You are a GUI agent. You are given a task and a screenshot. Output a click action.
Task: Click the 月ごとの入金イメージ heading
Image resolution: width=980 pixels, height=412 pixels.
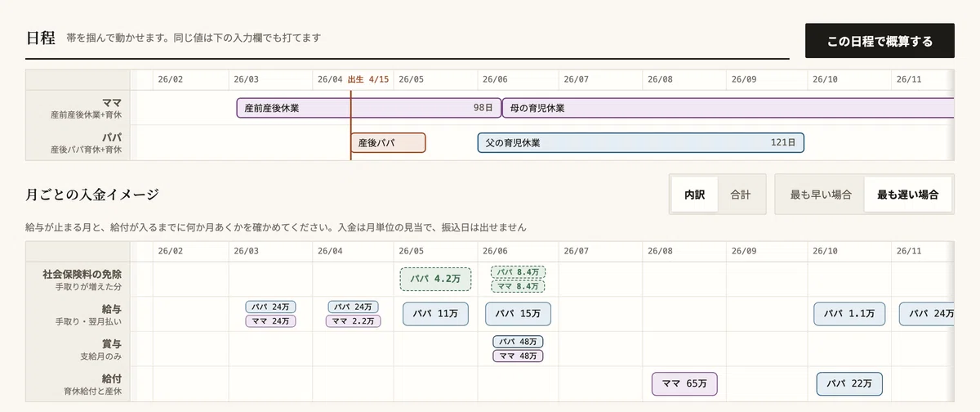[92, 195]
